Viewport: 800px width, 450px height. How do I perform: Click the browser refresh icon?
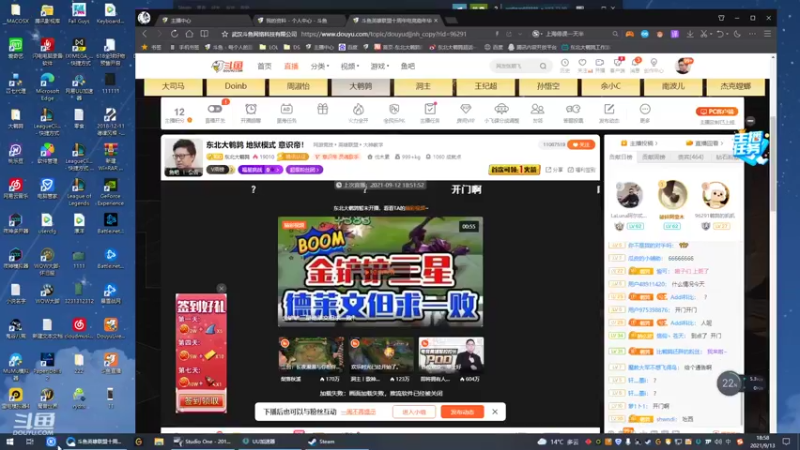point(174,34)
